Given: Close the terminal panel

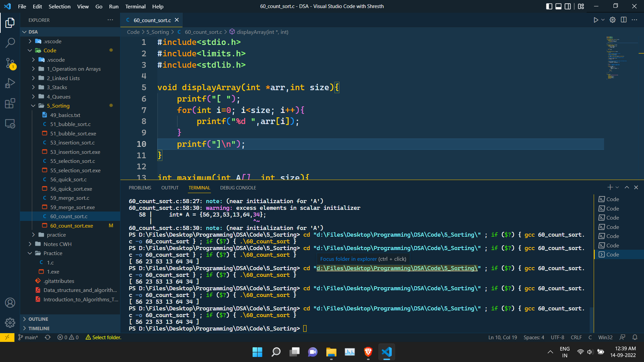Looking at the screenshot, I should coord(636,187).
